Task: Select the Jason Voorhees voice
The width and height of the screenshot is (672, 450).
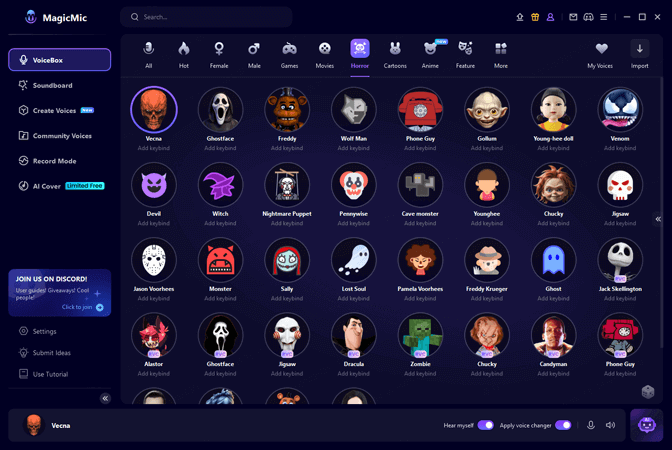Action: click(153, 260)
